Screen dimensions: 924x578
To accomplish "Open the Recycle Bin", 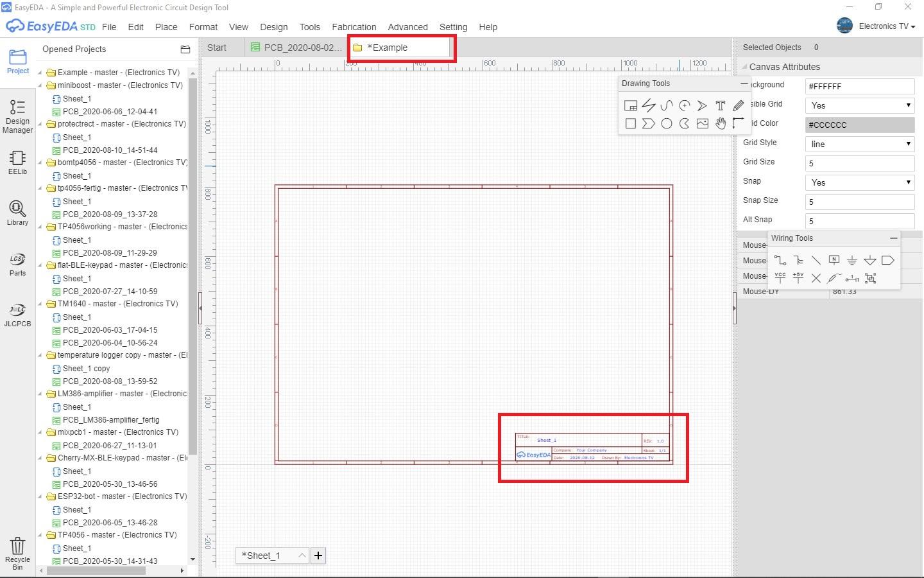I will (x=17, y=554).
